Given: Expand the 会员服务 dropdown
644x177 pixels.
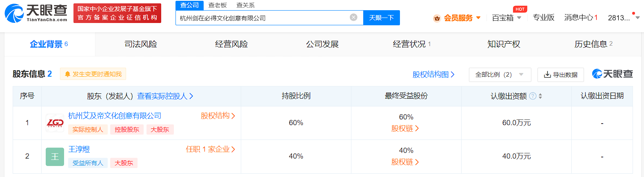Looking at the screenshot, I should tap(478, 18).
